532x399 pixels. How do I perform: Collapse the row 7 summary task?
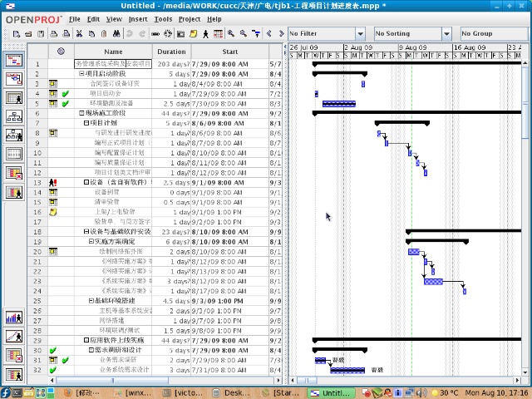[86, 123]
